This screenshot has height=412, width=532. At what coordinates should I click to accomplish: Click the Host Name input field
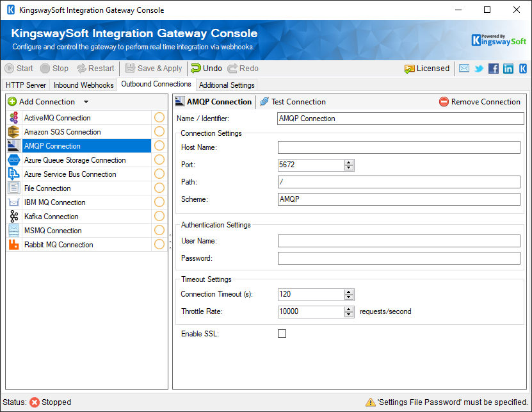coord(399,147)
